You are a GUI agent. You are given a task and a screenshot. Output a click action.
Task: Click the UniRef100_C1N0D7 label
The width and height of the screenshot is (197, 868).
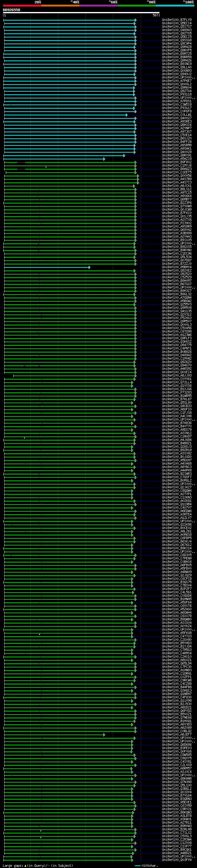pos(177,436)
